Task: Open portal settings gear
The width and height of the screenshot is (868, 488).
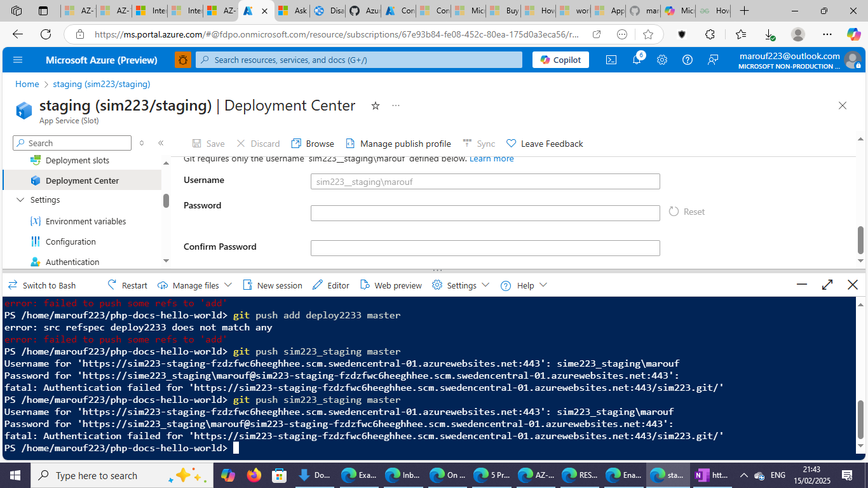Action: pyautogui.click(x=662, y=60)
